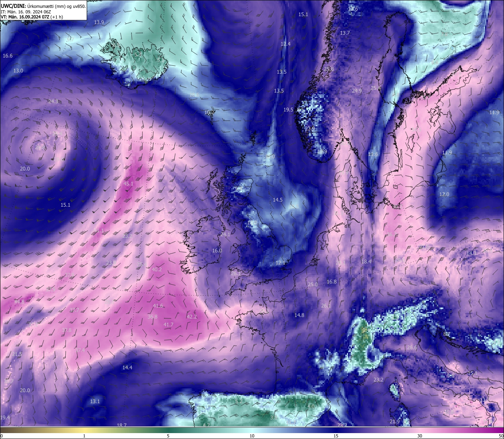Click the 5 tick on color scale
The width and height of the screenshot is (504, 439).
[168, 436]
